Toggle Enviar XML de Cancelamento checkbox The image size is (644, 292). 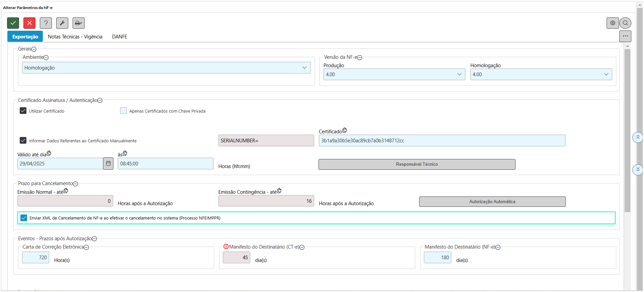(x=24, y=218)
